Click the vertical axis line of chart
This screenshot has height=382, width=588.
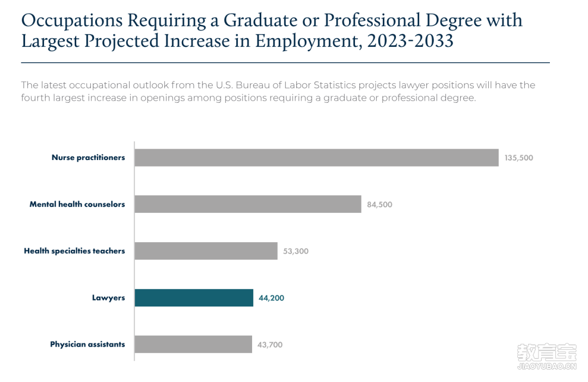pyautogui.click(x=134, y=251)
